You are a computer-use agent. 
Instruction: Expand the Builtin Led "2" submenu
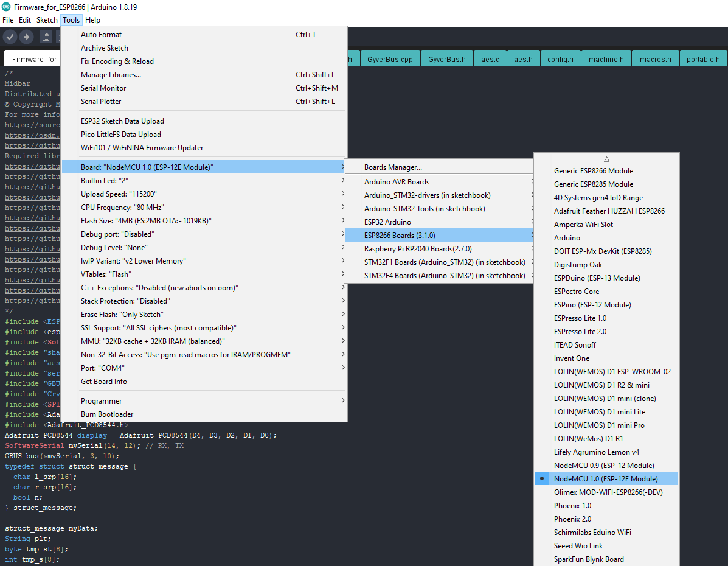point(204,180)
